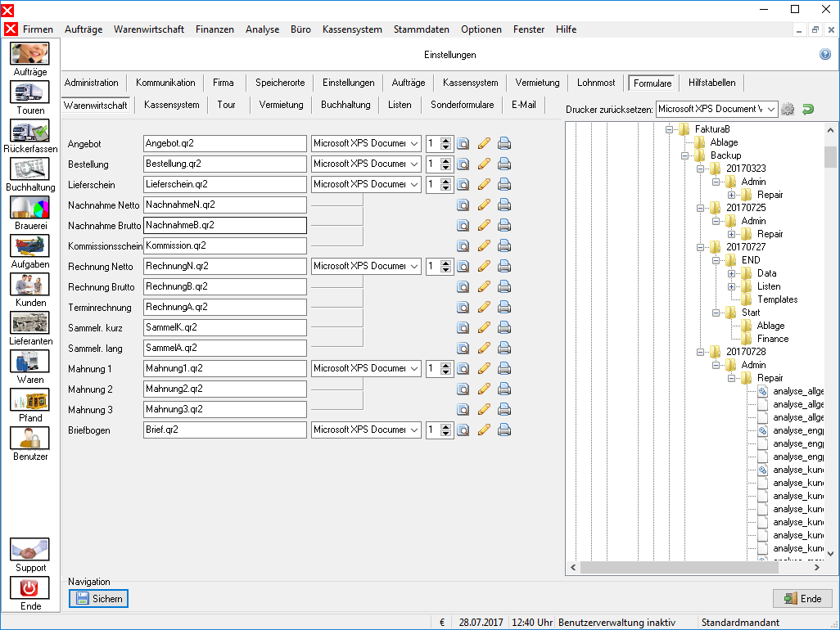Open the Angebot printer dropdown
This screenshot has width=840, height=630.
tap(414, 143)
